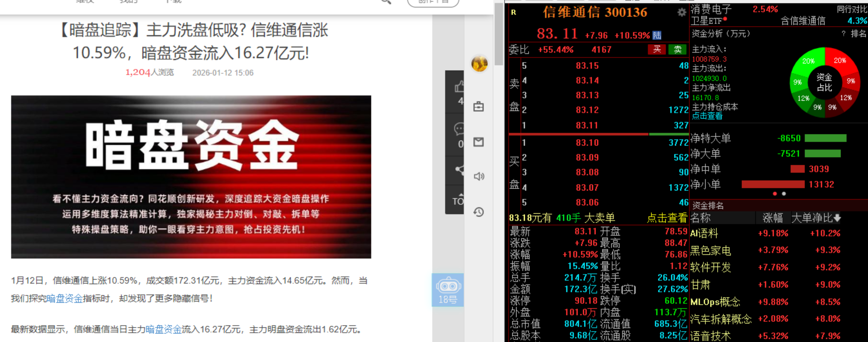The image size is (868, 342).
Task: Click the green 净大单 bar -7521
Action: 823,153
